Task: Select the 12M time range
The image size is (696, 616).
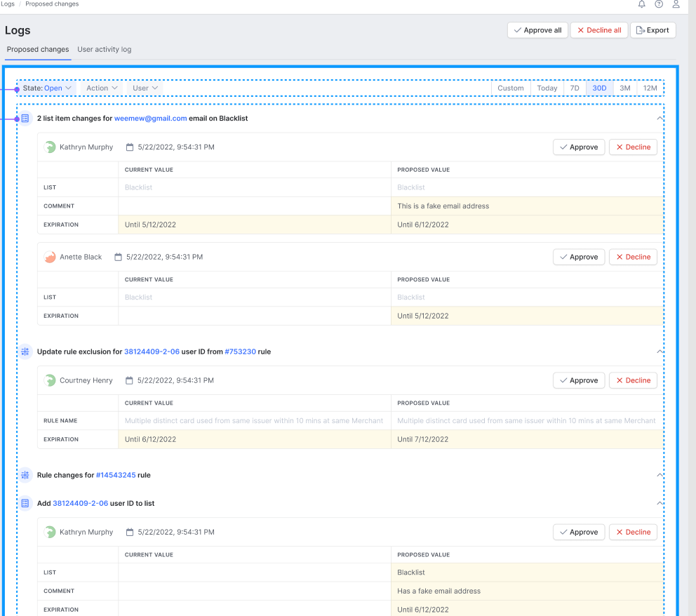Action: 650,88
